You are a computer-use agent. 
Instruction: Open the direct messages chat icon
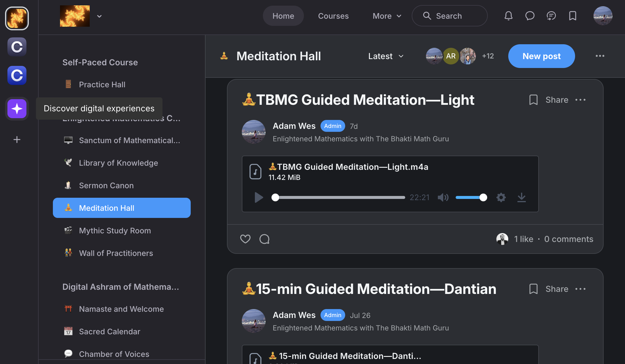coord(530,16)
